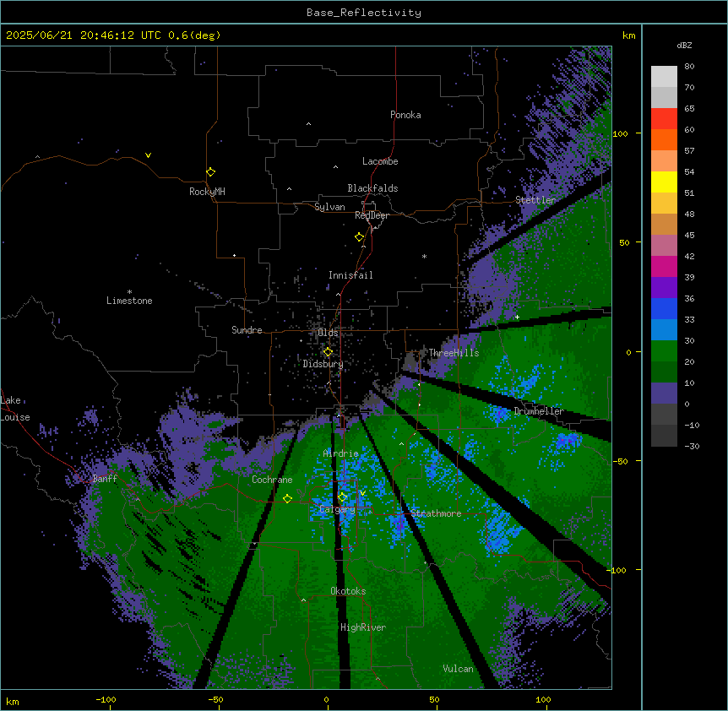Click the RockyMH label
The height and width of the screenshot is (711, 728).
(207, 192)
